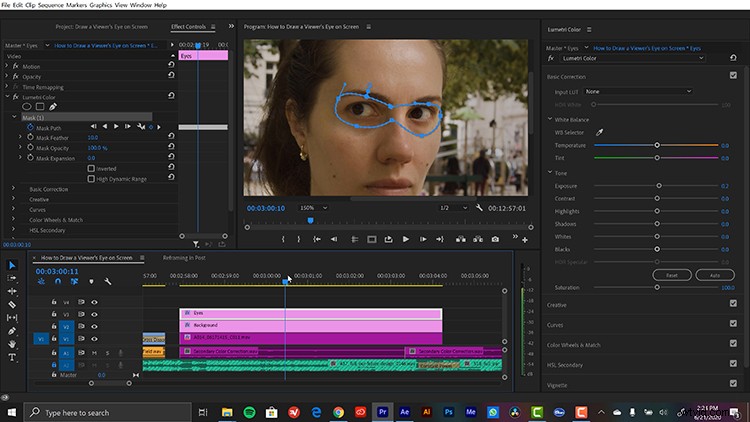750x422 pixels.
Task: Open the Window menu
Action: tap(141, 5)
